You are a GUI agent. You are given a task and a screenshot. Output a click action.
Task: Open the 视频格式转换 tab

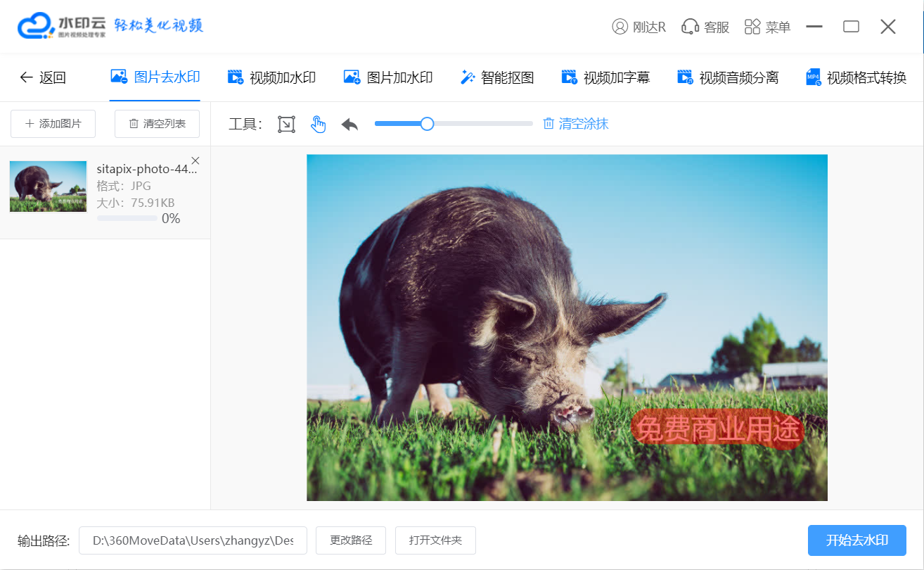coord(856,77)
